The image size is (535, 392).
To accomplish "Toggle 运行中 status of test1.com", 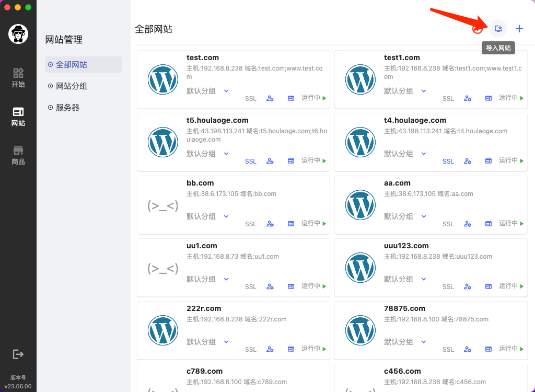I will coord(511,98).
